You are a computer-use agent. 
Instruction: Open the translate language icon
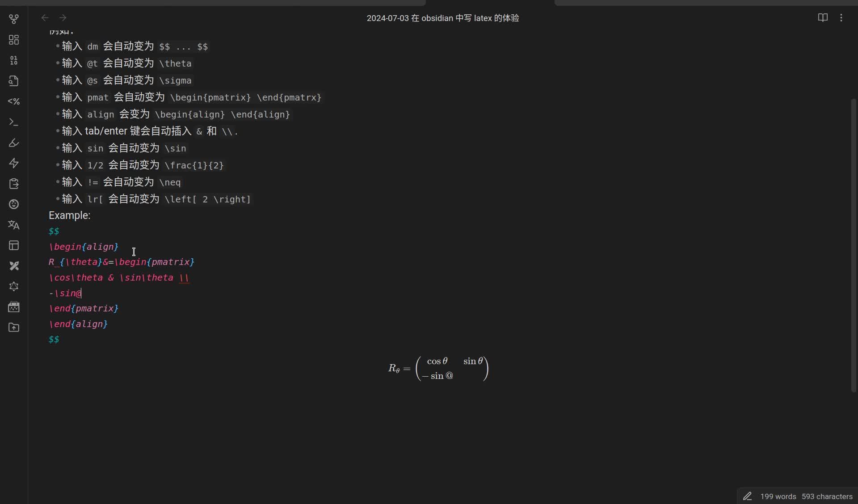14,225
